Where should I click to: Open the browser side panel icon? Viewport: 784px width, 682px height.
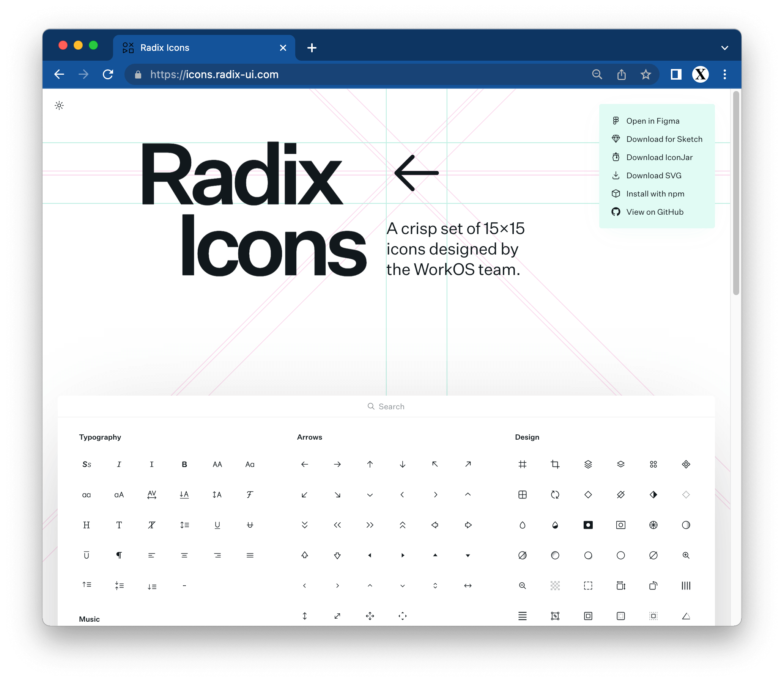(677, 75)
